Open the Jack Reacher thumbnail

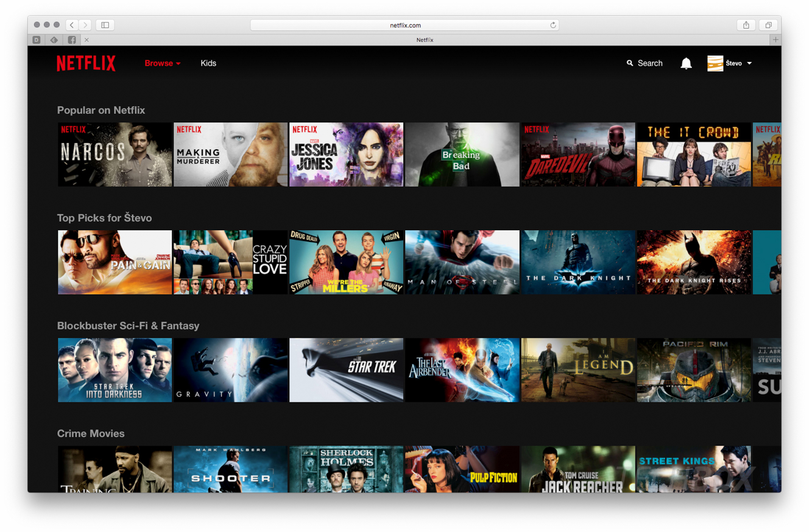click(578, 469)
